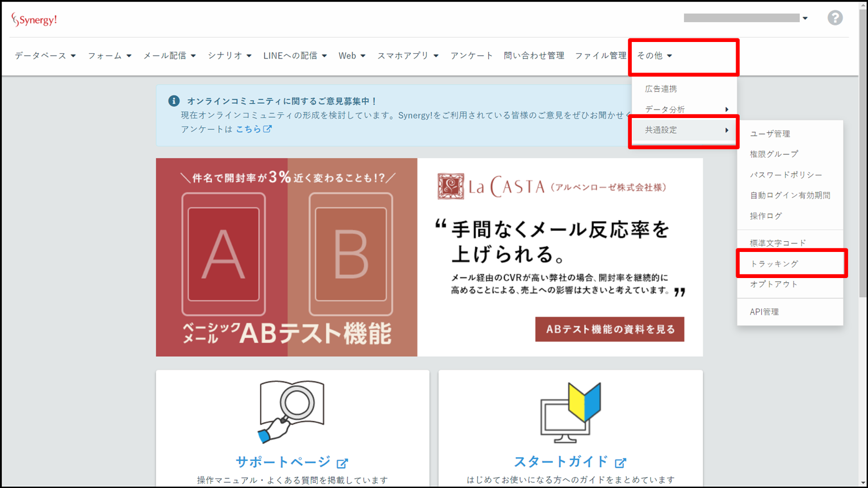The height and width of the screenshot is (488, 868).
Task: Expand the データ分析 submenu
Action: (684, 110)
